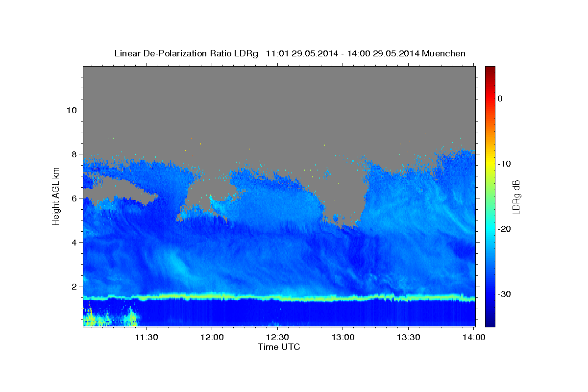Click the 14:00 time tick label
Viewport: 588px width, 392px height.
point(473,337)
